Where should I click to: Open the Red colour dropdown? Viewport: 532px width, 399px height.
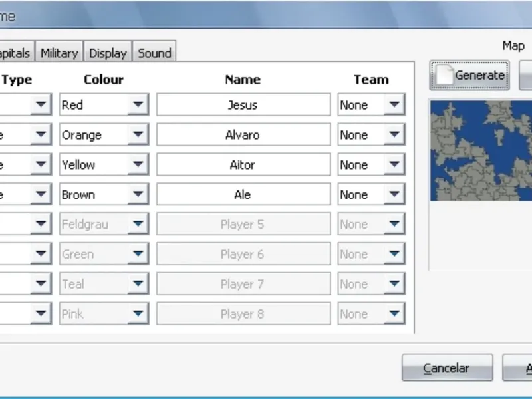coord(104,104)
